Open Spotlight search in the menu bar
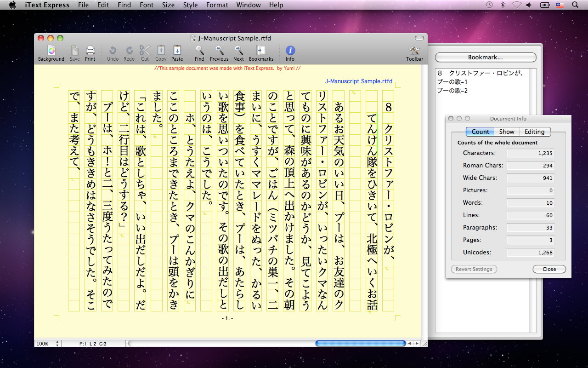The height and width of the screenshot is (368, 588). 575,5
